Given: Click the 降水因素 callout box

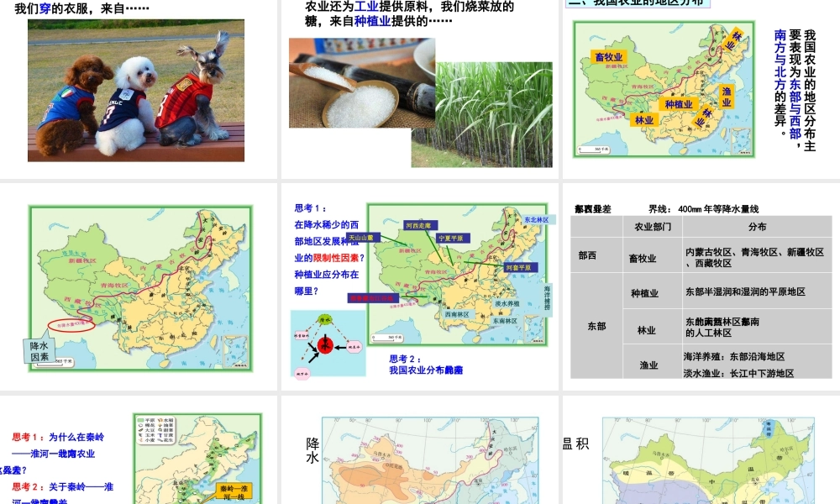Looking at the screenshot, I should [39, 351].
